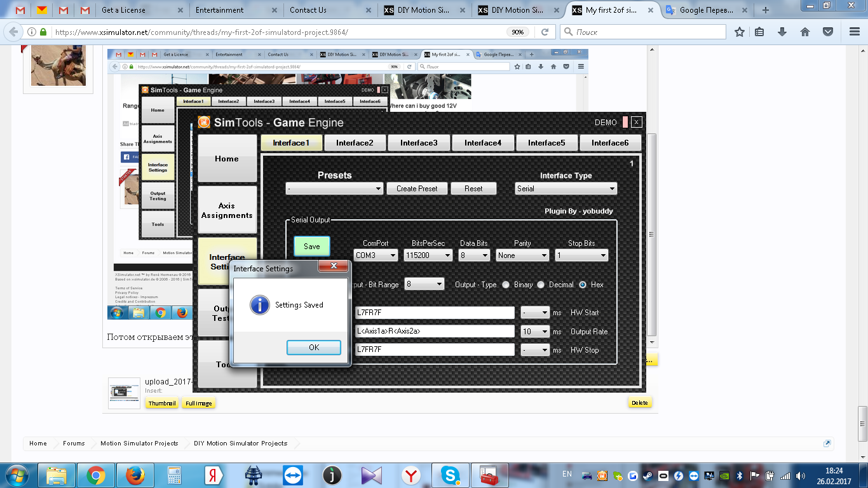Viewport: 868px width, 488px height.
Task: Reload the page with the refresh icon
Action: (545, 32)
